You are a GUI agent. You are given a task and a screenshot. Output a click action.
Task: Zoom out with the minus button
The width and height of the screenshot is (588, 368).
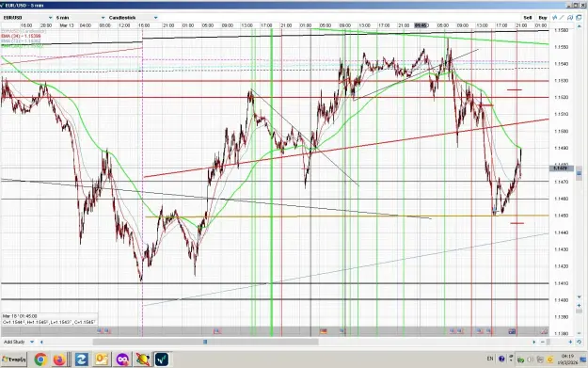pyautogui.click(x=543, y=342)
